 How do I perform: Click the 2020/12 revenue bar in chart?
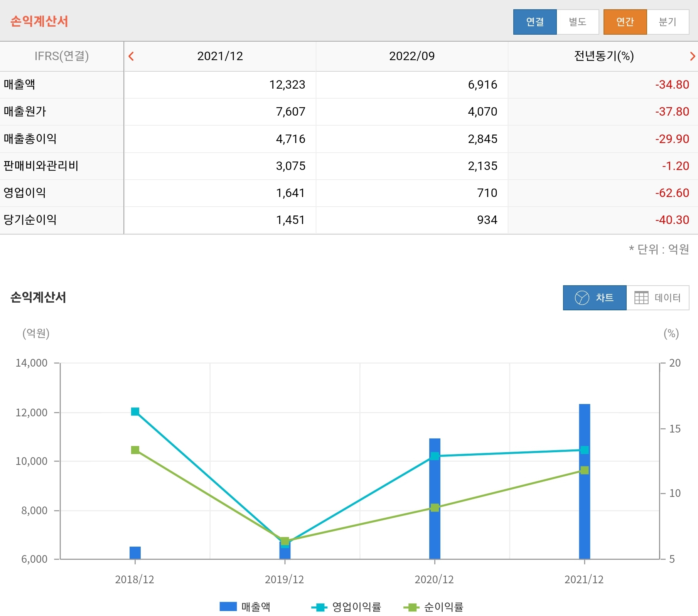(x=435, y=498)
